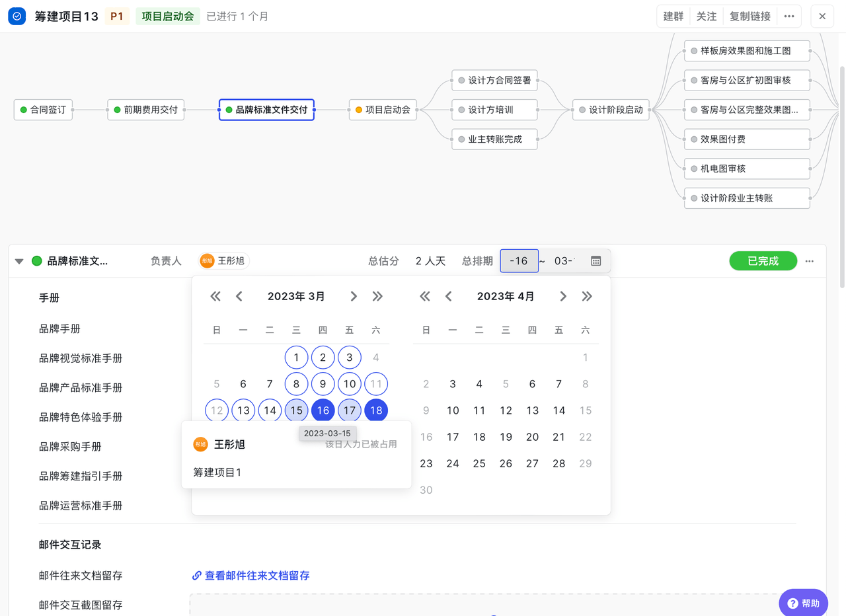Pick the selected March 18 date
Viewport: 846px width, 616px height.
376,410
